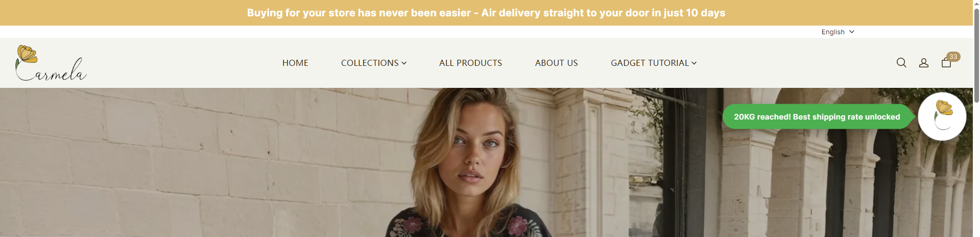Visit the ABOUT US page
This screenshot has height=237, width=980.
tap(556, 63)
